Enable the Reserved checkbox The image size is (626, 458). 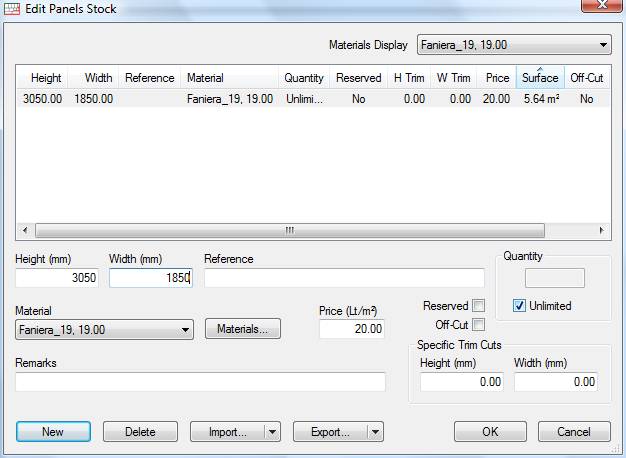[478, 306]
